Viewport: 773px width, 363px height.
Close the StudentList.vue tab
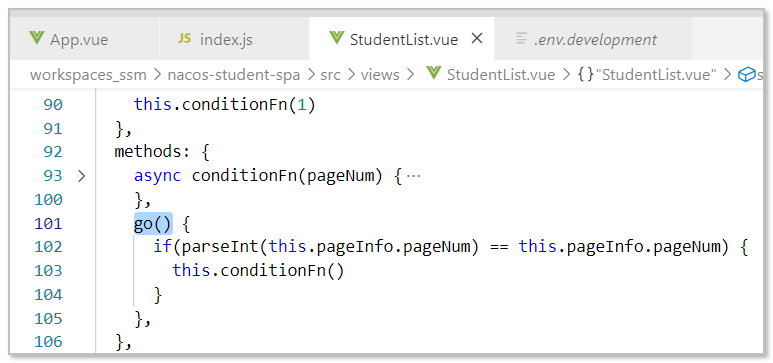point(477,38)
